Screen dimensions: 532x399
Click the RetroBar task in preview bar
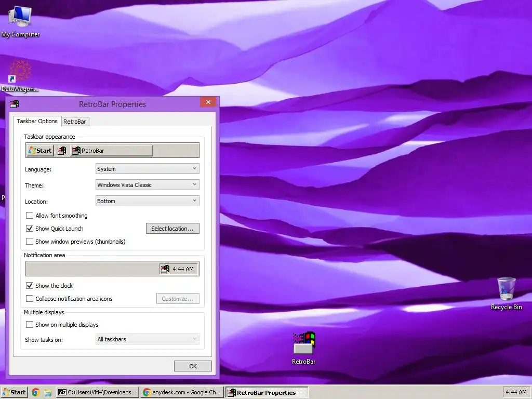(x=111, y=151)
